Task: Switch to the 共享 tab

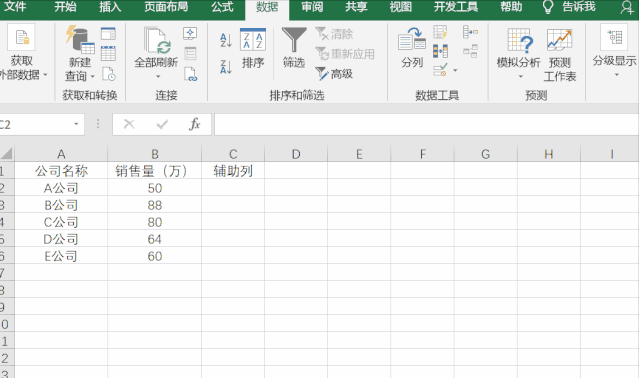Action: click(356, 7)
